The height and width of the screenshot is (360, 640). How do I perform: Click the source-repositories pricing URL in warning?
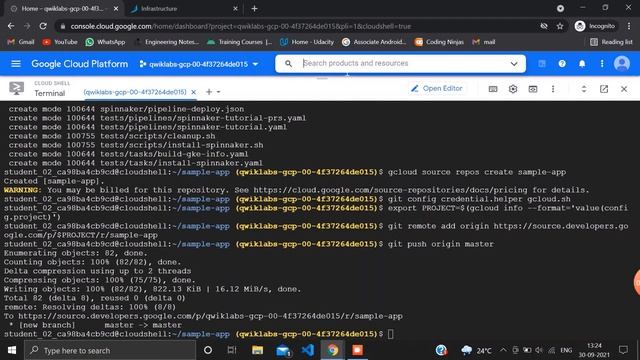(x=390, y=190)
